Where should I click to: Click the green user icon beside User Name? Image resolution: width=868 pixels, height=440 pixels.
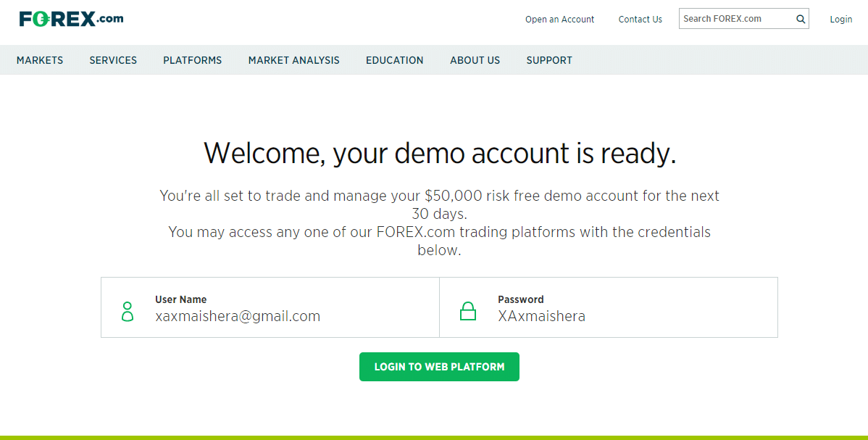click(128, 310)
